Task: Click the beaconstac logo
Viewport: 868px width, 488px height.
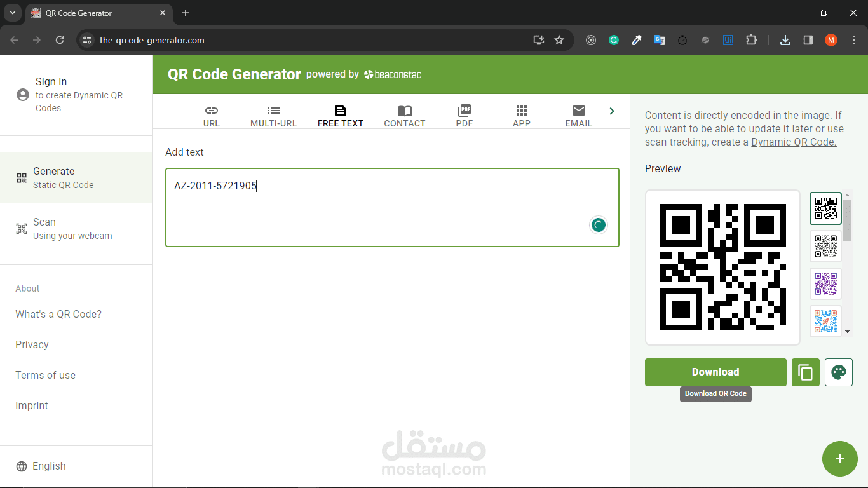Action: click(393, 74)
